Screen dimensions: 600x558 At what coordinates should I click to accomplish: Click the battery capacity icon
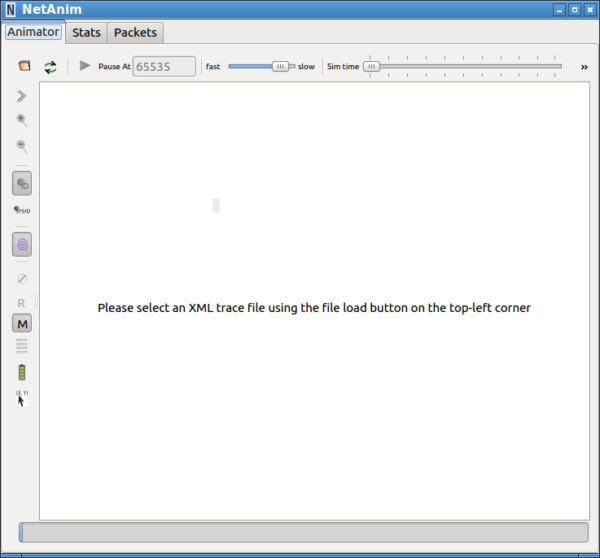[22, 373]
